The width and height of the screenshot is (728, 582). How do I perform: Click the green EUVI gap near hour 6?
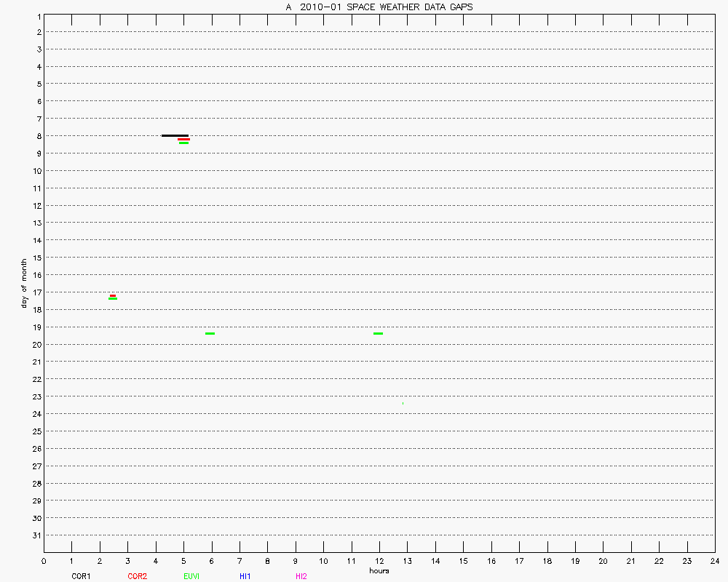pos(210,333)
